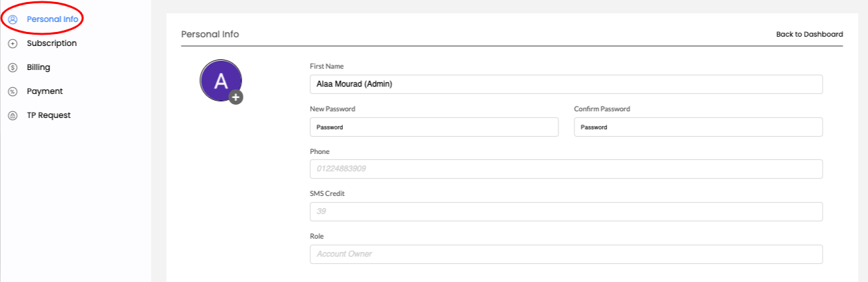Open the Personal Info menu item
This screenshot has height=282, width=868.
[53, 19]
